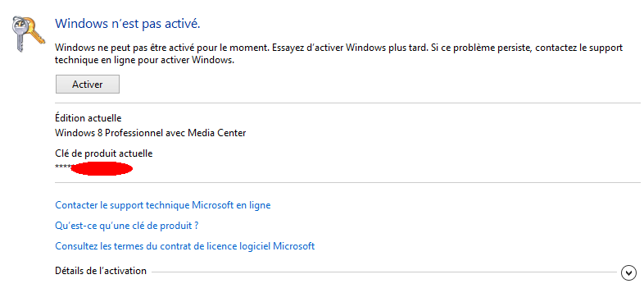Click the separator line below the product key
644x302 pixels.
(x=347, y=182)
